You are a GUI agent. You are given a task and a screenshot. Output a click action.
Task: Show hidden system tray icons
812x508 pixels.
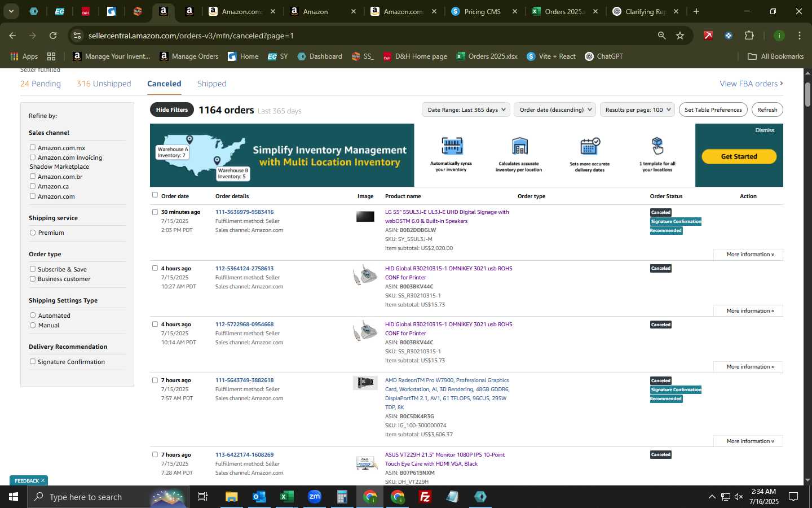(x=712, y=497)
